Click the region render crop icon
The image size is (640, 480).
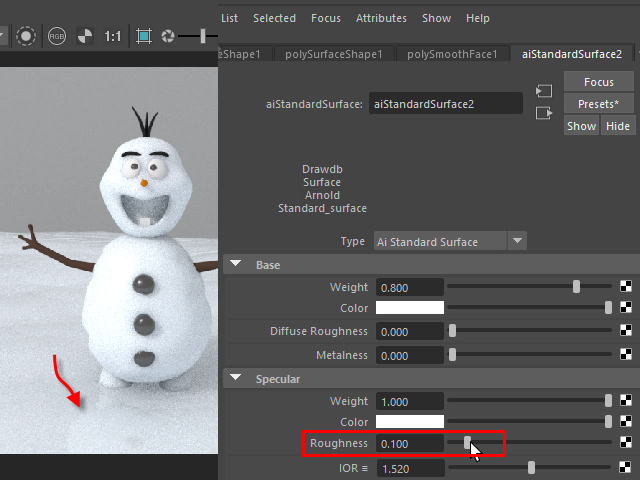point(144,36)
